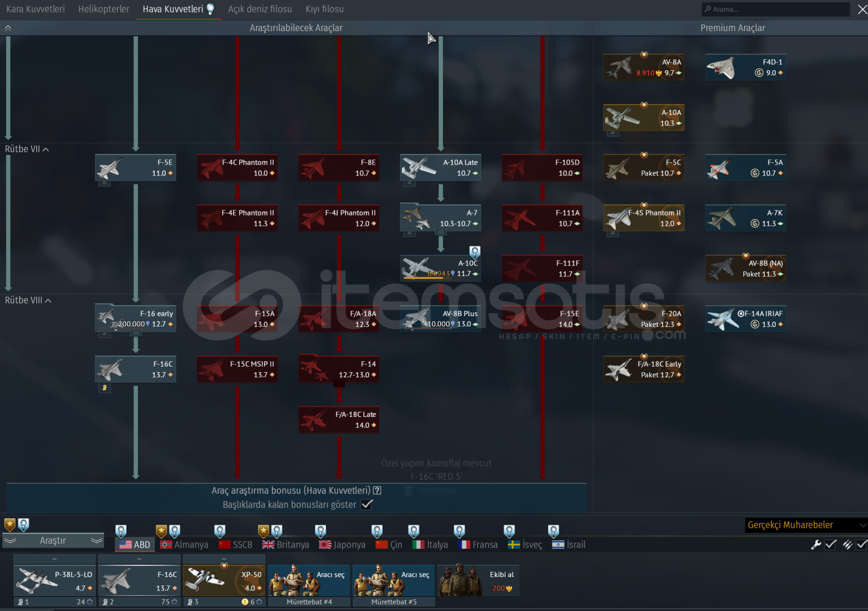The image size is (868, 611).
Task: Choose premium F-5A aircraft card
Action: 746,168
